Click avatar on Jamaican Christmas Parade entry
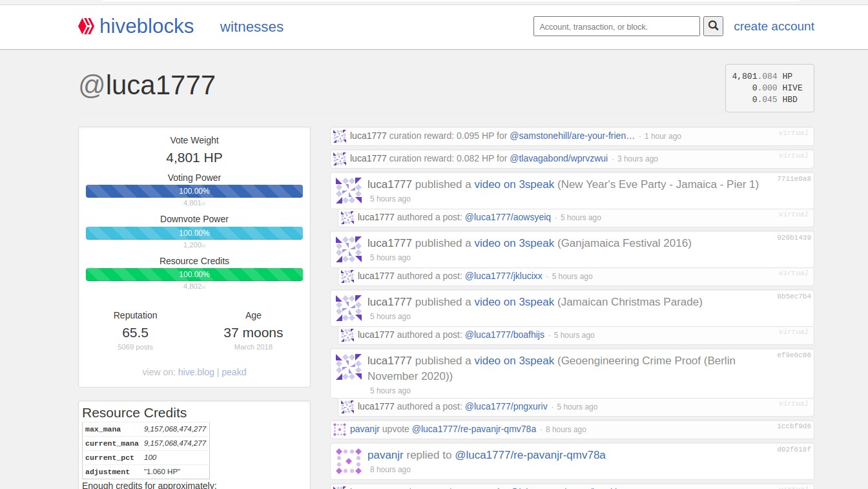The width and height of the screenshot is (868, 489). (x=349, y=308)
